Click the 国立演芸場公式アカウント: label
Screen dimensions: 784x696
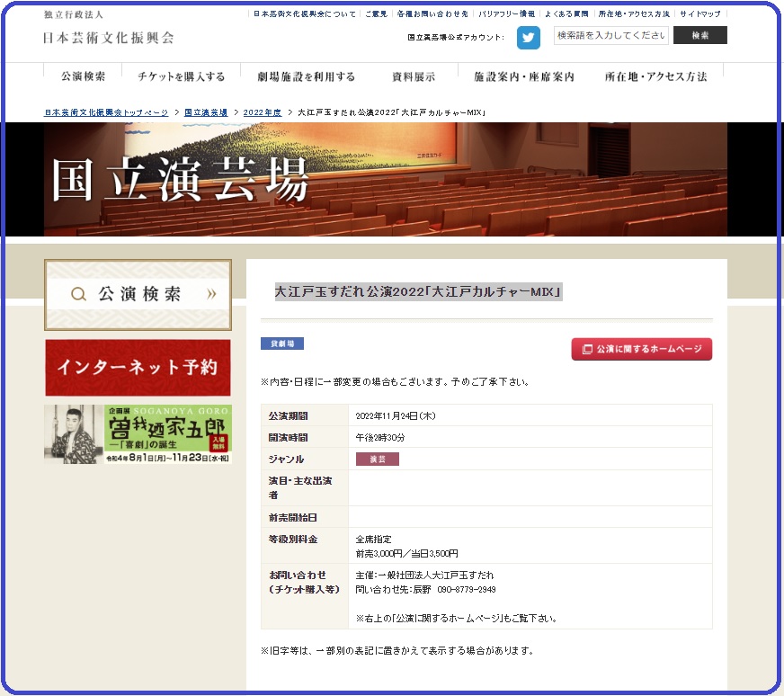pyautogui.click(x=456, y=38)
